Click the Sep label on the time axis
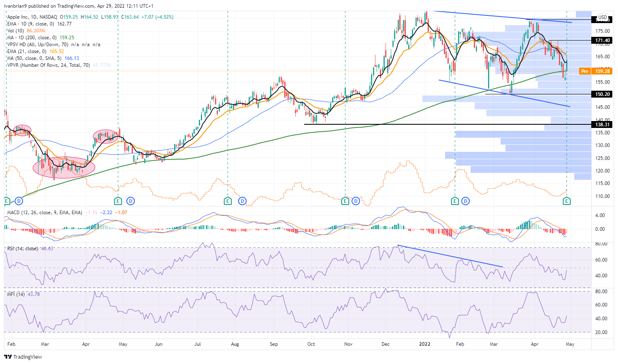 (274, 344)
